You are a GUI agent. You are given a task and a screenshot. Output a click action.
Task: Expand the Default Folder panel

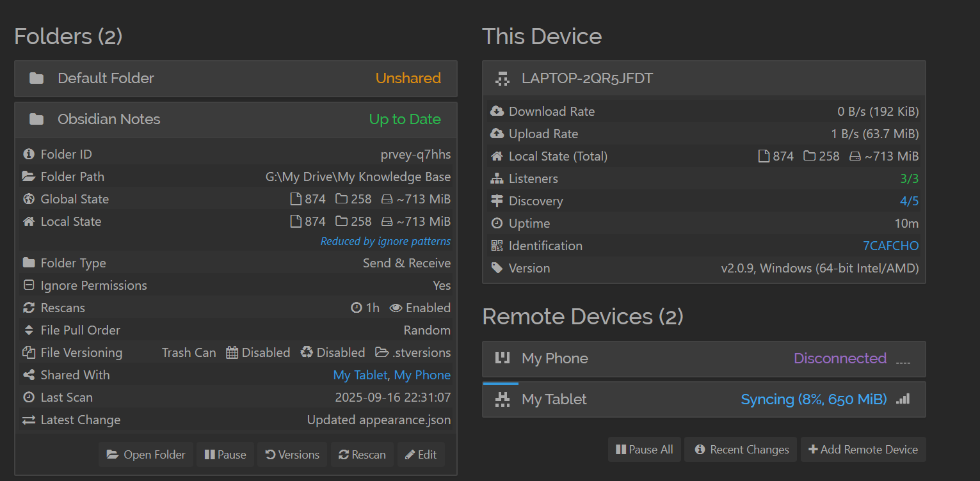coord(236,79)
